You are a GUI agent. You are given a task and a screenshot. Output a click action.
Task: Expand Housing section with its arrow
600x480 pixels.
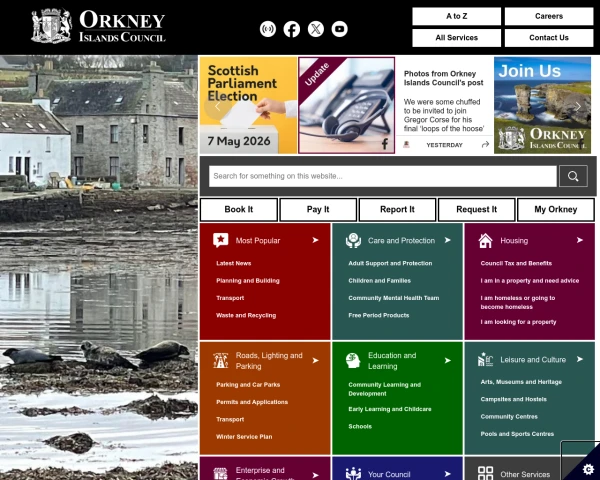click(x=580, y=240)
